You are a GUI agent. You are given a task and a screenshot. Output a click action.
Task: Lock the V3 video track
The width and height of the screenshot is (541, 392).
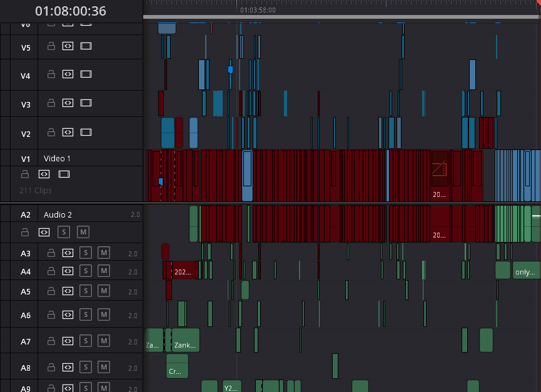point(51,103)
